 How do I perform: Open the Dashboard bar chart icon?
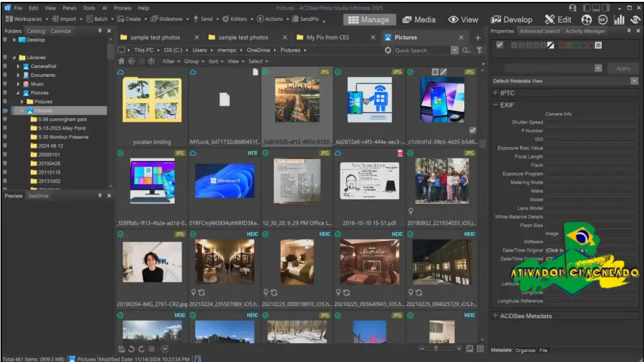[619, 19]
